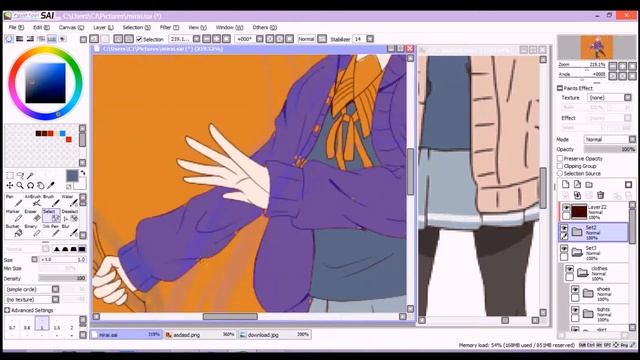Activate the Zoom magnifier tool
Screen dimensions: 640x360
coord(20,186)
